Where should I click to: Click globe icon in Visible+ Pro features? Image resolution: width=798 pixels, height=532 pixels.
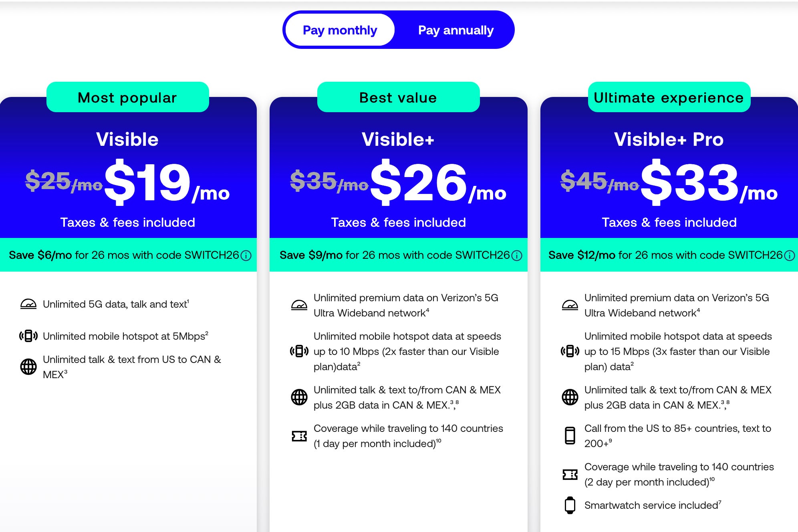click(x=570, y=397)
